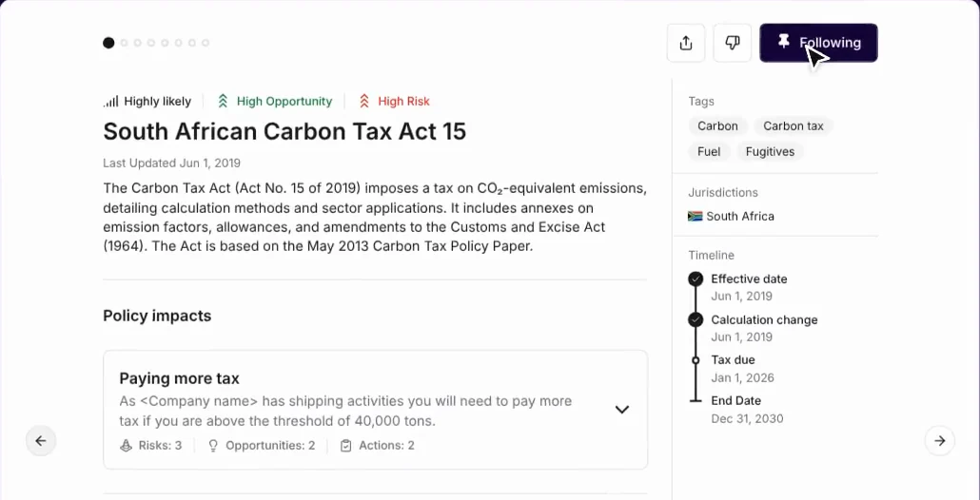The width and height of the screenshot is (980, 500).
Task: Click the Actions clipboard icon
Action: coord(345,446)
